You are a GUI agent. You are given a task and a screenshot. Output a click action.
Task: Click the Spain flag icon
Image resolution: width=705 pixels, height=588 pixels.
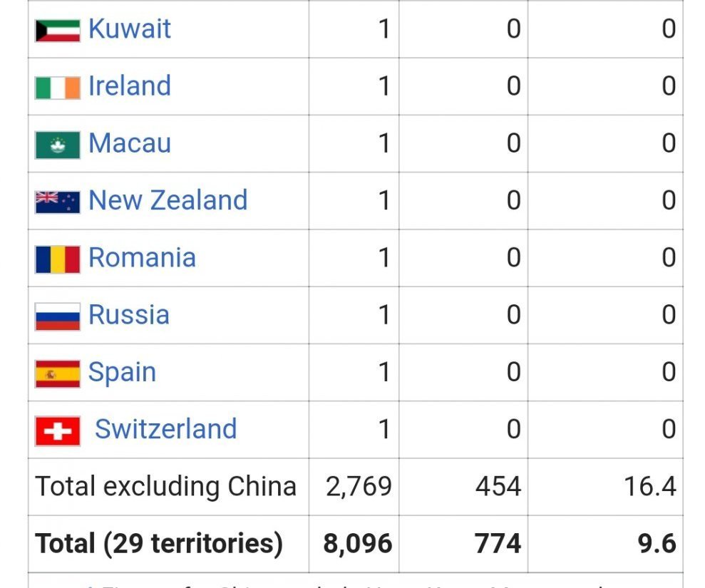(x=57, y=373)
